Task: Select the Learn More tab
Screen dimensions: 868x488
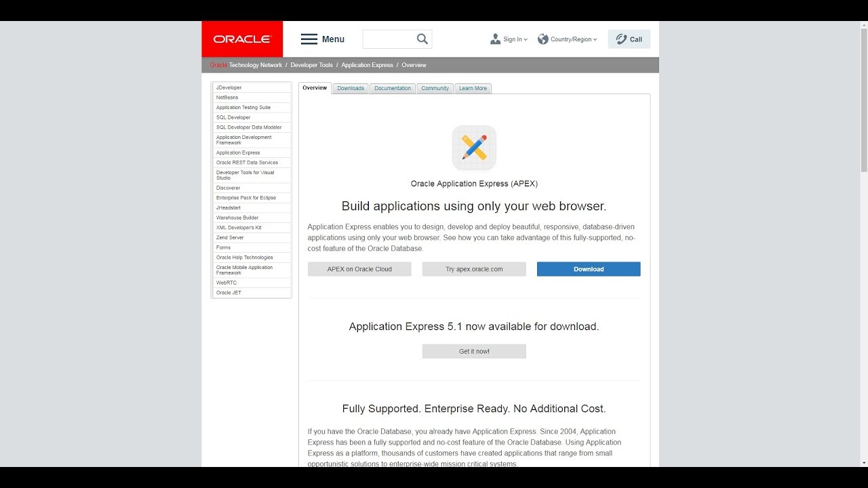Action: coord(473,88)
